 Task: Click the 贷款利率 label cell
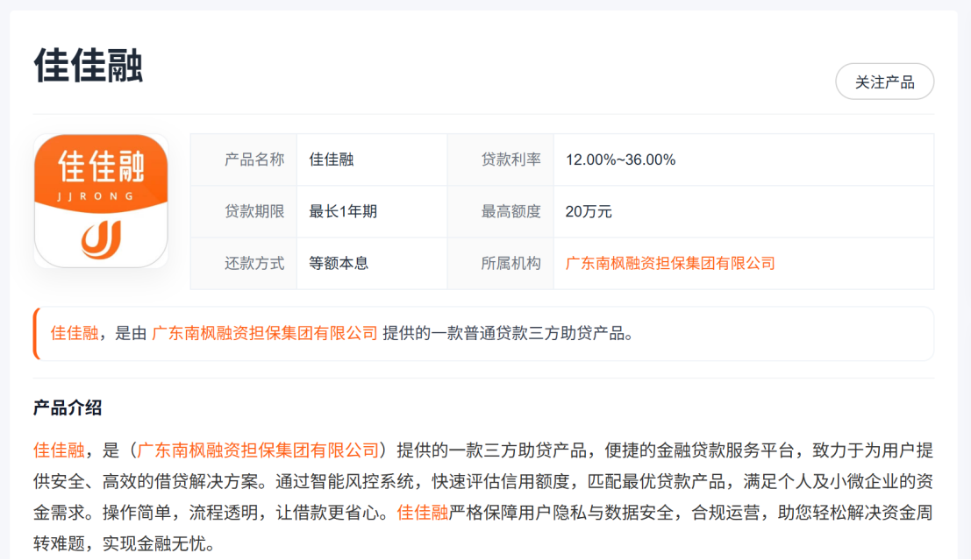point(500,159)
